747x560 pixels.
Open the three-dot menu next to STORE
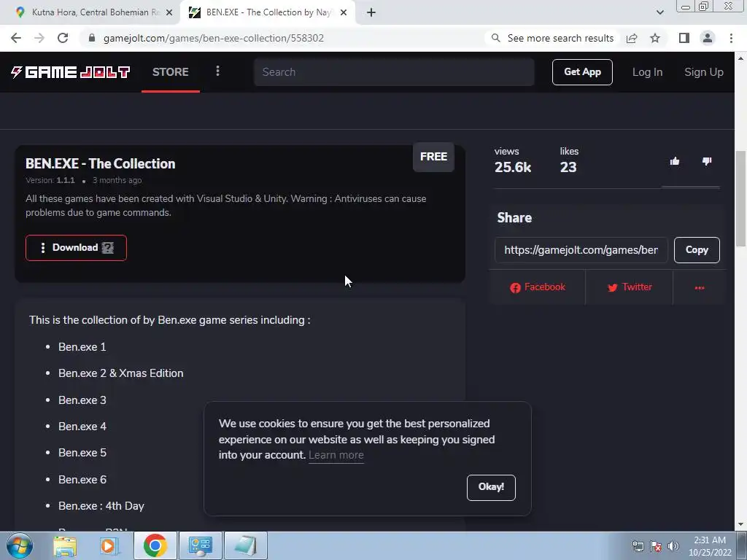coord(217,71)
